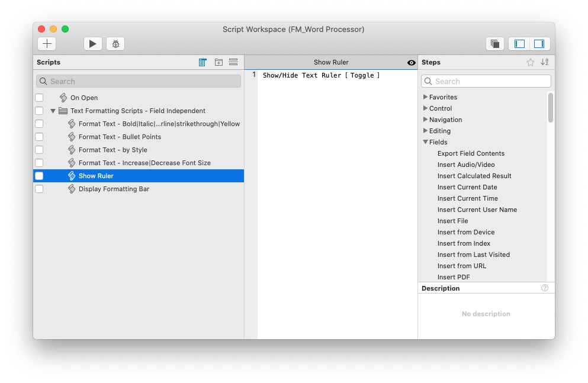588x383 pixels.
Task: Click the manage windows icon in toolbar
Action: coord(495,44)
